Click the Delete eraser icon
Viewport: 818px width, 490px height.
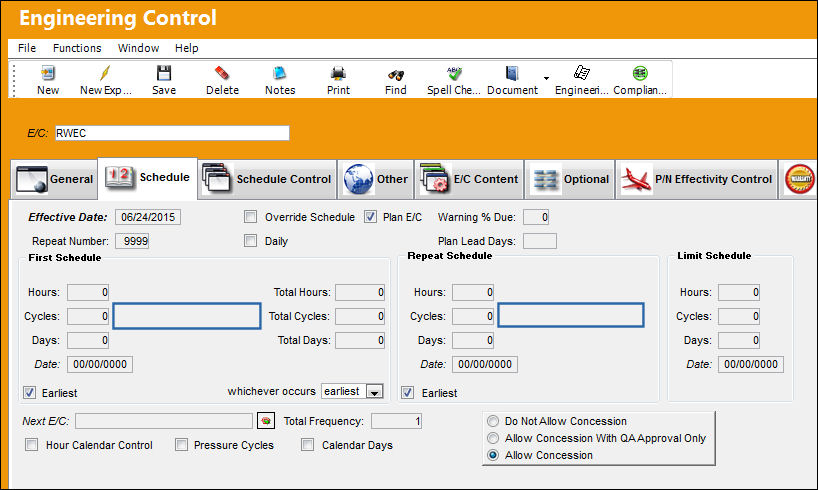222,73
